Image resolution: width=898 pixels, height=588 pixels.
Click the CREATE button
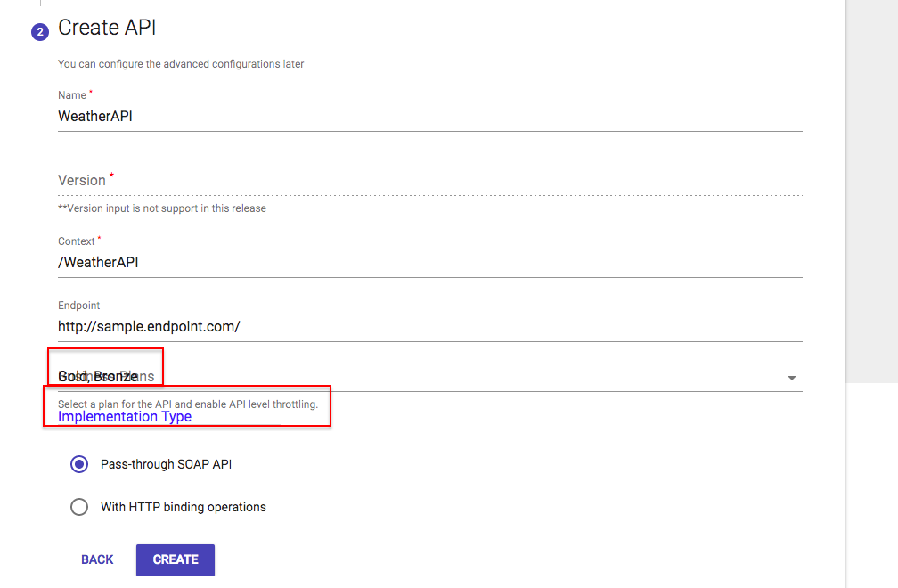(x=175, y=559)
